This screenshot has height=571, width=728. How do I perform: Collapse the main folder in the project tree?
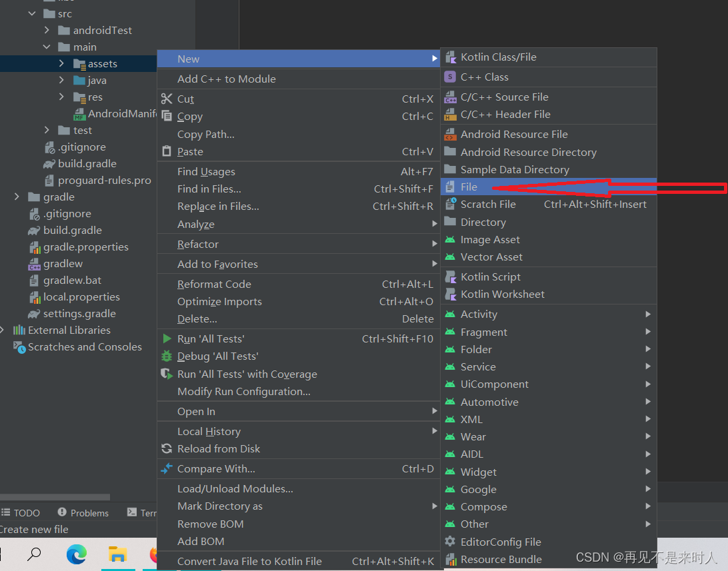[x=46, y=47]
